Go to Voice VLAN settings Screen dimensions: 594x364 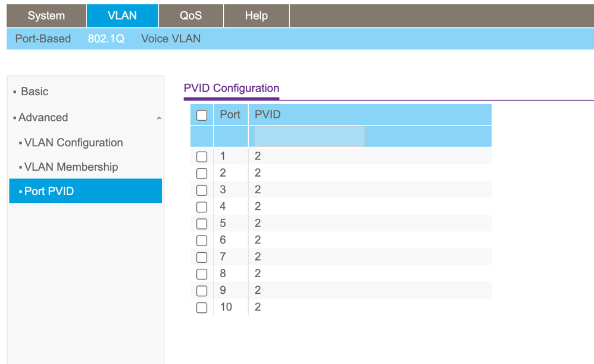click(171, 39)
